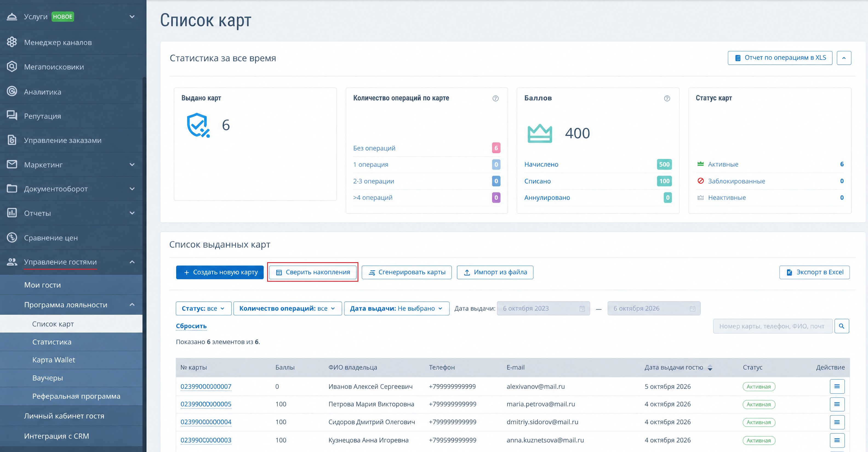Open calendar icon in start date field

click(x=582, y=309)
